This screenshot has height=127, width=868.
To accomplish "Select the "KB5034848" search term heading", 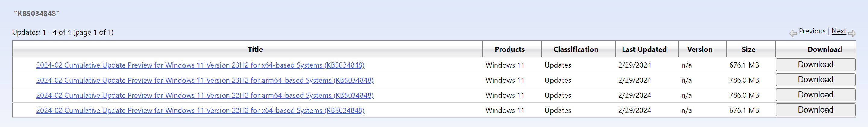I will coord(37,14).
